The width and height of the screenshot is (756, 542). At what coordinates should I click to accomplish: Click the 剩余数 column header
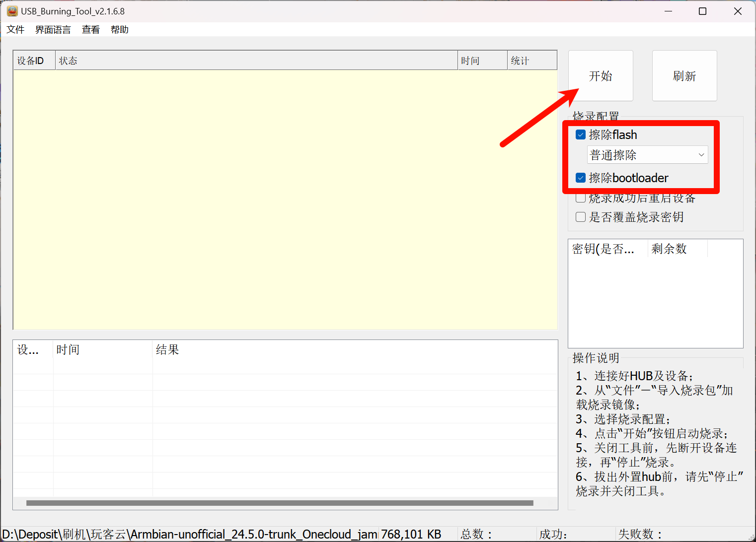click(x=677, y=249)
